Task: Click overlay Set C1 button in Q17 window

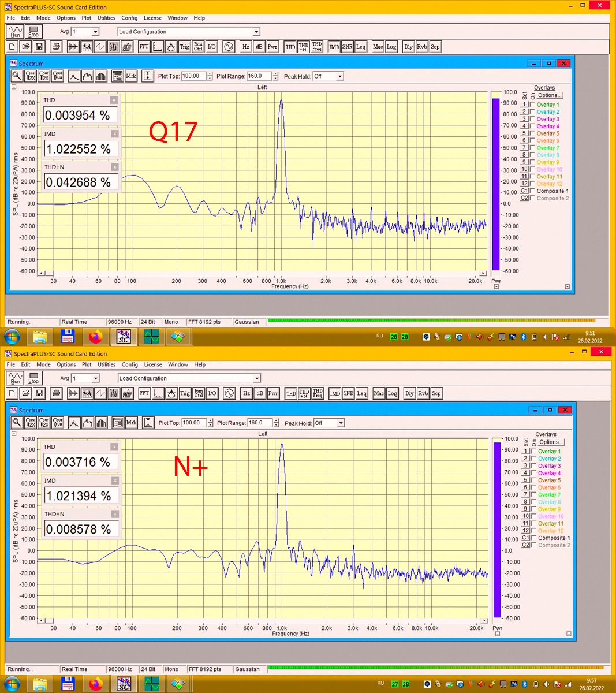Action: pos(525,191)
